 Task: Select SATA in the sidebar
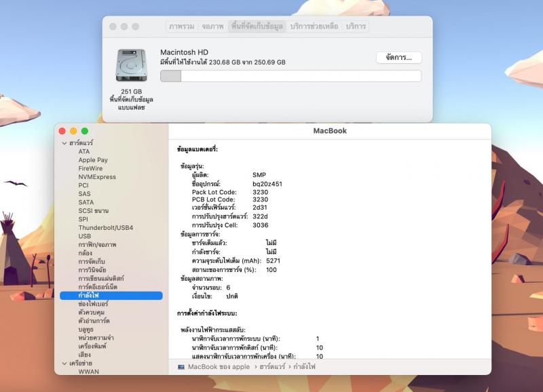coord(86,202)
